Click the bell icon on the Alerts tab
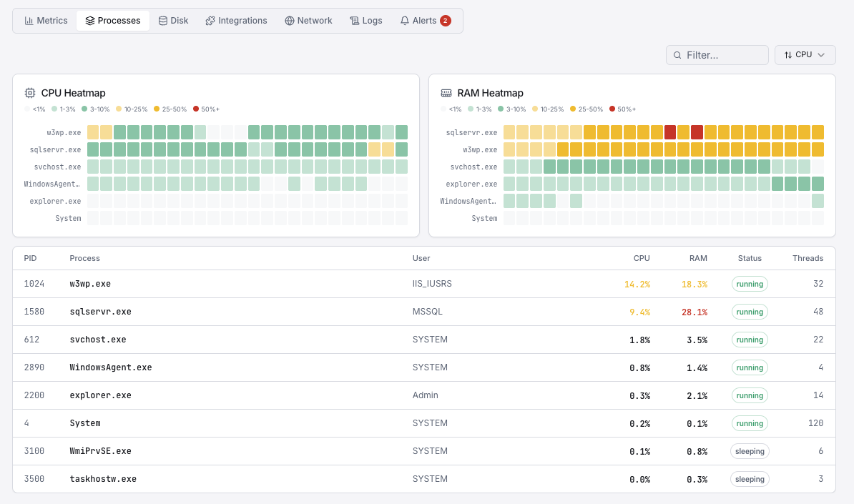Viewport: 854px width, 504px height. (405, 21)
